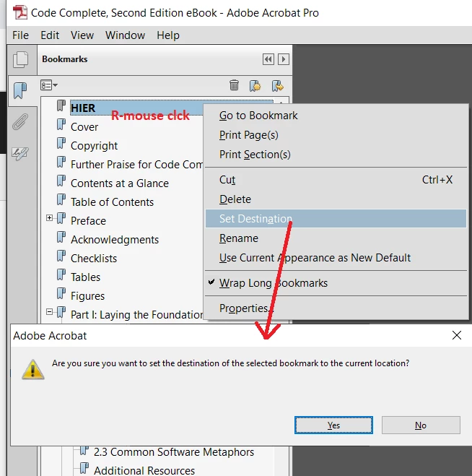
Task: Open Properties from context menu
Action: coord(336,308)
